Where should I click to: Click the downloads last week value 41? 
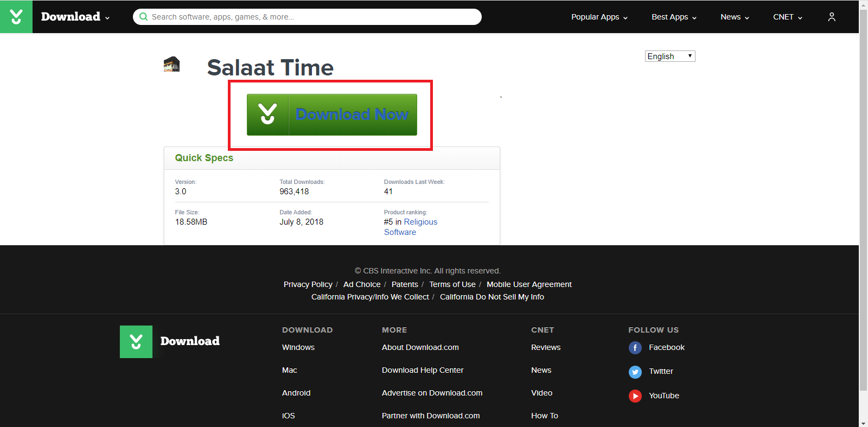click(388, 192)
